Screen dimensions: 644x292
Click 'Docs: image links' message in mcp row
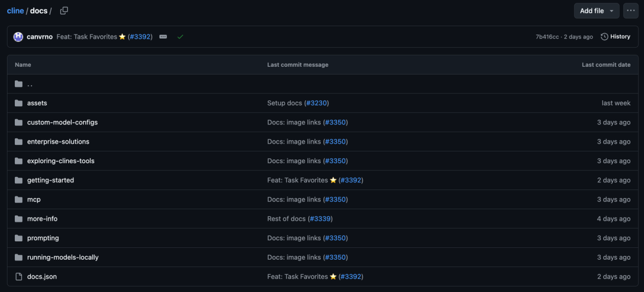tap(294, 200)
